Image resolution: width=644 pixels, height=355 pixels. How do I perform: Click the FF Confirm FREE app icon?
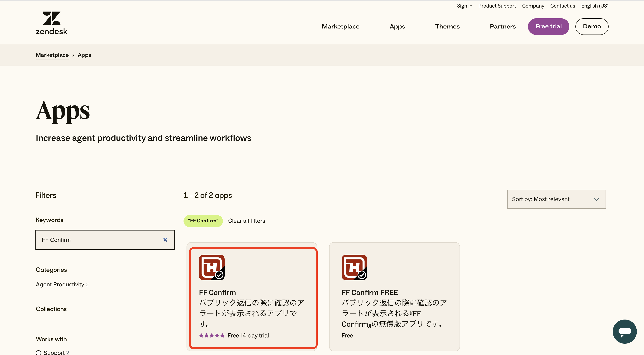pos(354,267)
